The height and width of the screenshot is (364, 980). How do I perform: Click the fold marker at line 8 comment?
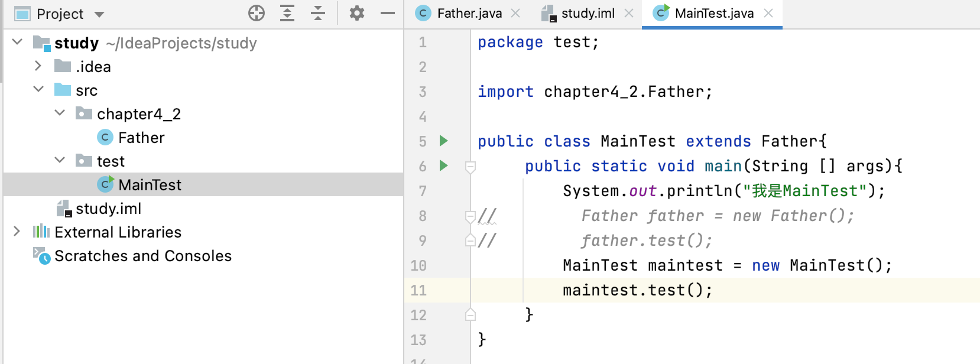(x=470, y=216)
